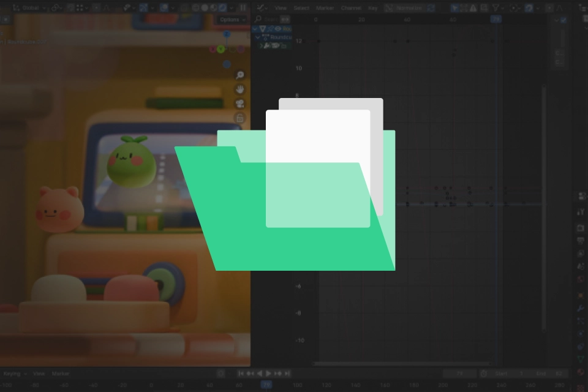Toggle the checkbox at the graph sidebar top
The height and width of the screenshot is (392, 588).
(563, 20)
